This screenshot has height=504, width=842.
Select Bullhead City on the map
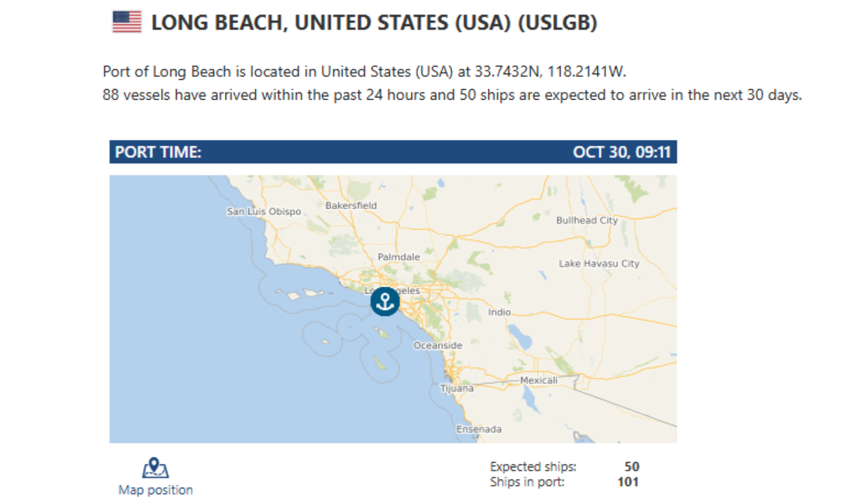587,220
